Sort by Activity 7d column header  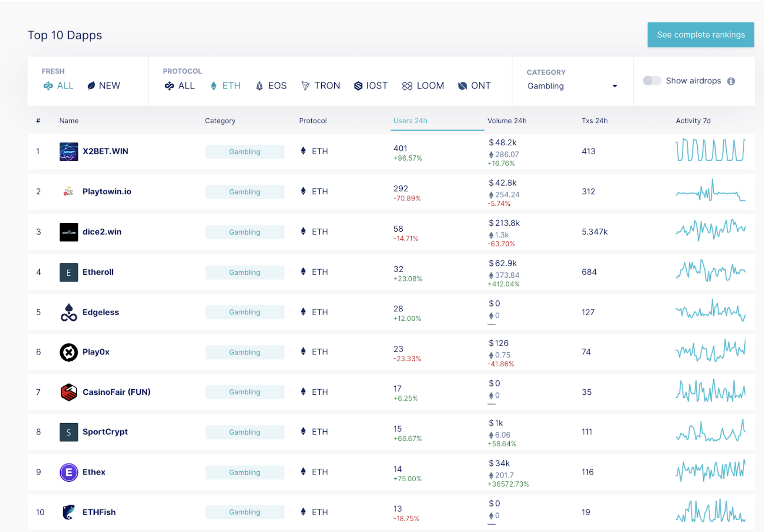coord(693,121)
